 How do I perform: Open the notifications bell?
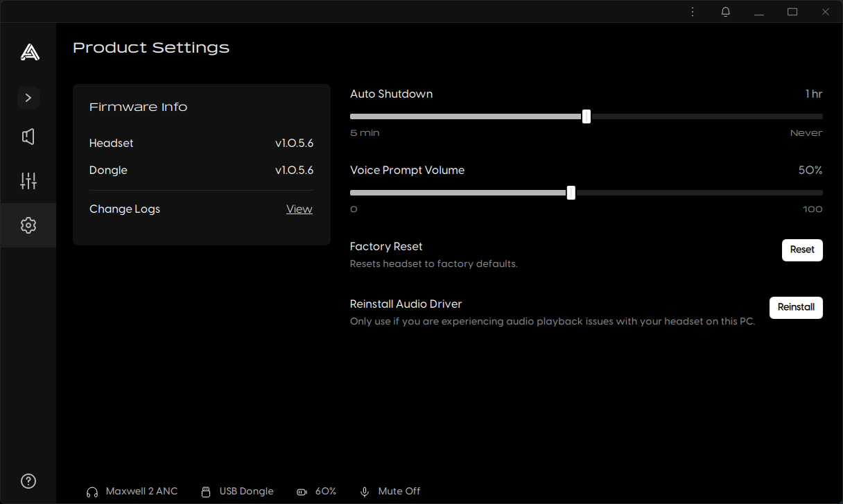click(726, 12)
